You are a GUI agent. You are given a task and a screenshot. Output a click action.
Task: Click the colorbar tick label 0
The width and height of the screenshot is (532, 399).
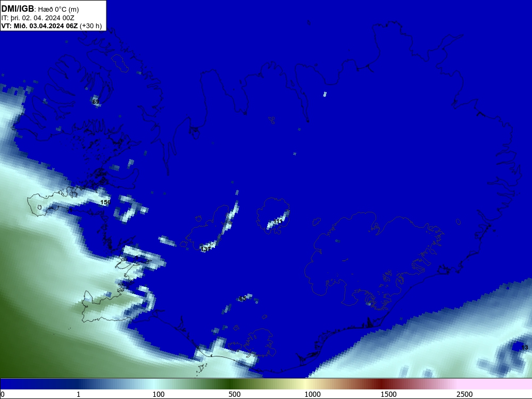point(3,394)
